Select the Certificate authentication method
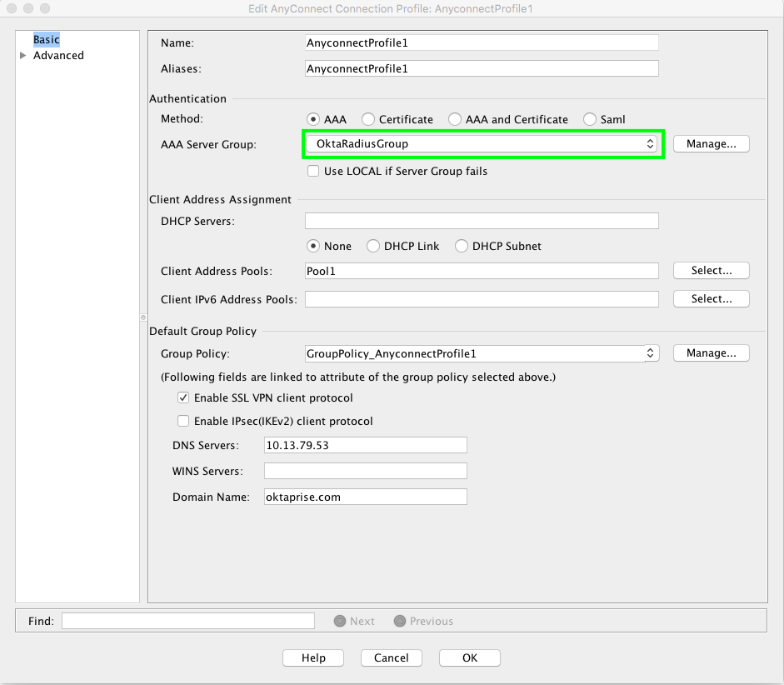This screenshot has height=685, width=784. click(368, 119)
